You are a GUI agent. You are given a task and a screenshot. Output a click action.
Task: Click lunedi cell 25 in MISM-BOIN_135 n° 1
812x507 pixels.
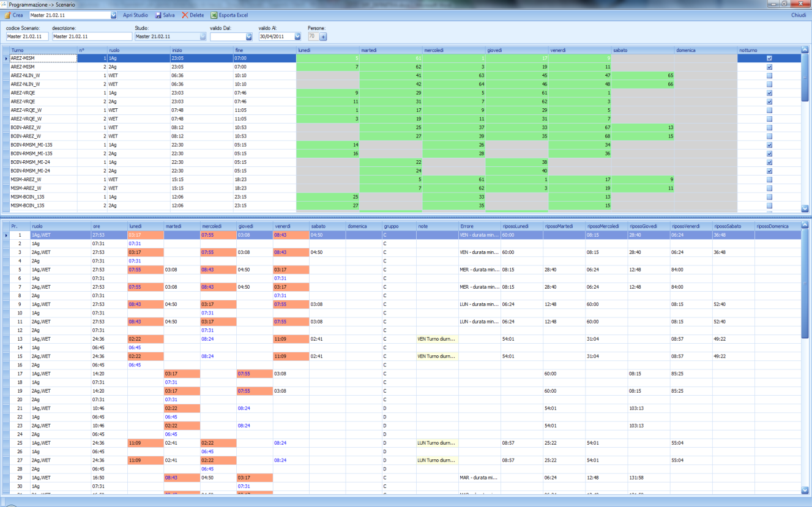coord(327,197)
